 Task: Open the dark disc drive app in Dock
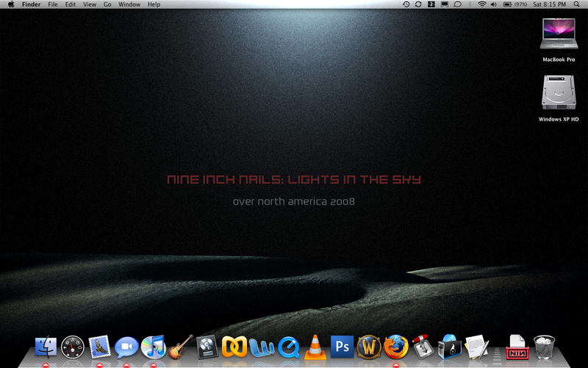pyautogui.click(x=207, y=347)
